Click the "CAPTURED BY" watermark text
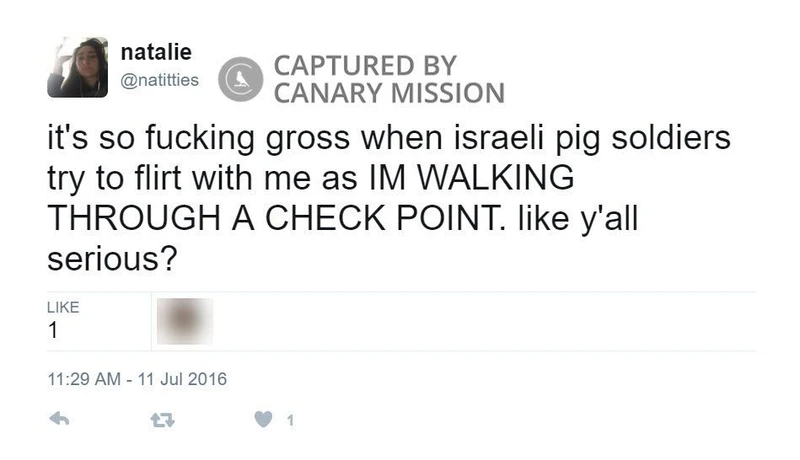 365,67
